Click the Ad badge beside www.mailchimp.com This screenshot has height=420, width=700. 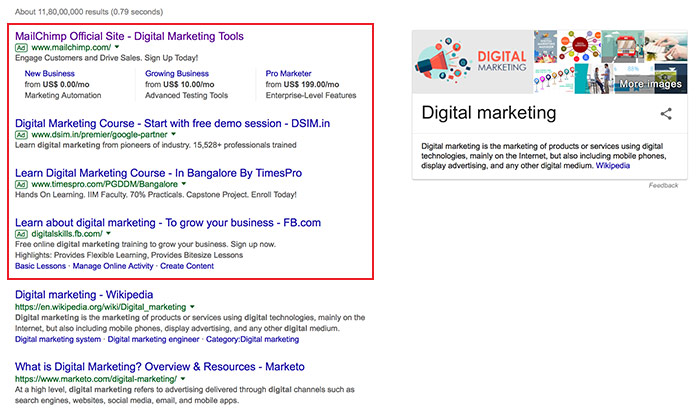coord(21,48)
